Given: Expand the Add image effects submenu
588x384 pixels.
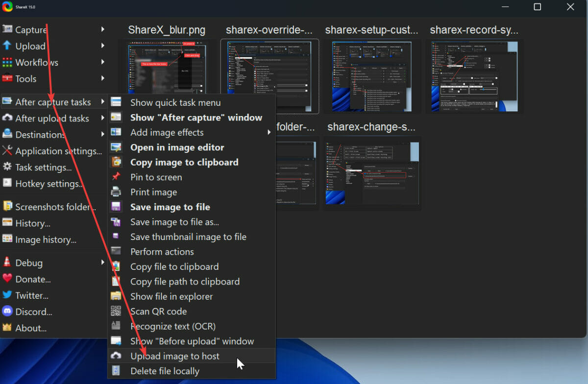Looking at the screenshot, I should tap(167, 132).
